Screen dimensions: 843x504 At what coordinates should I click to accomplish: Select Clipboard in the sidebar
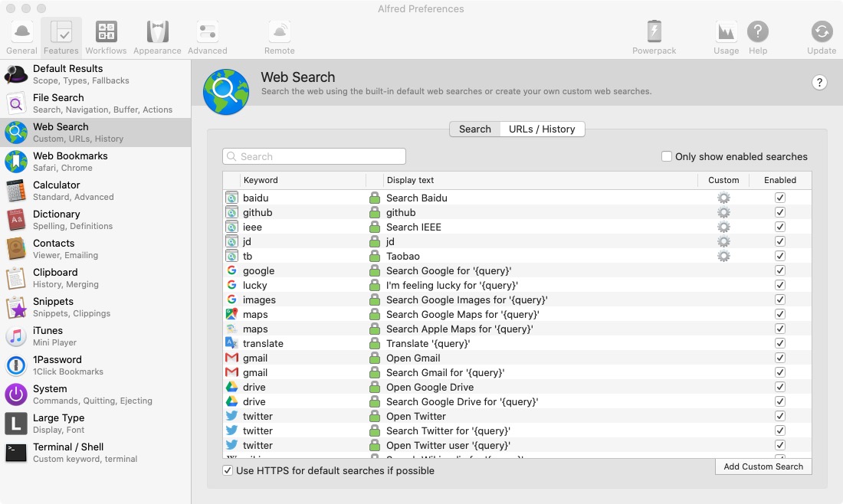(x=96, y=277)
